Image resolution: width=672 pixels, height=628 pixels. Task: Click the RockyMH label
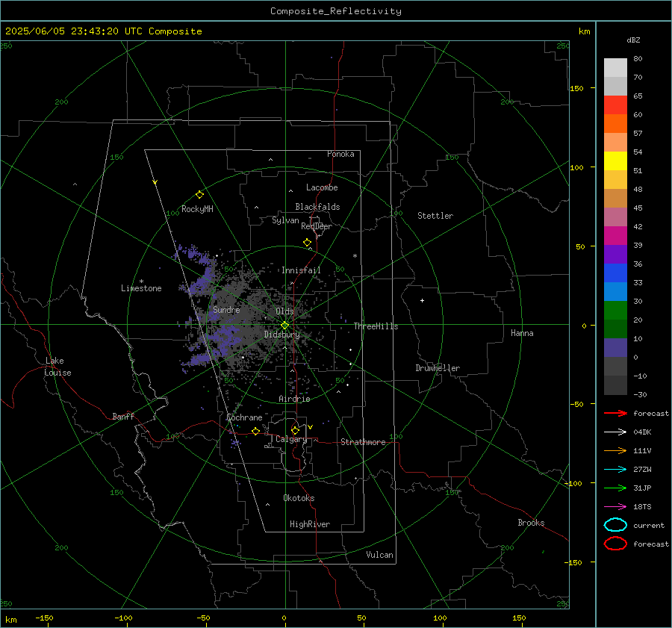pos(197,209)
